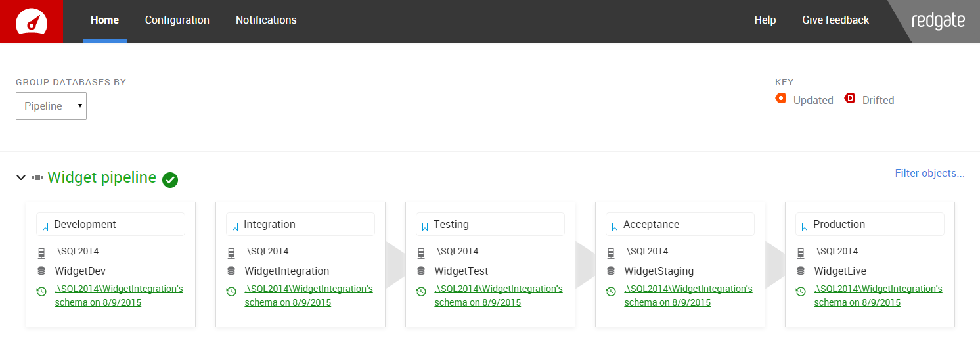
Task: Click the orange Updated key icon
Action: pos(781,99)
